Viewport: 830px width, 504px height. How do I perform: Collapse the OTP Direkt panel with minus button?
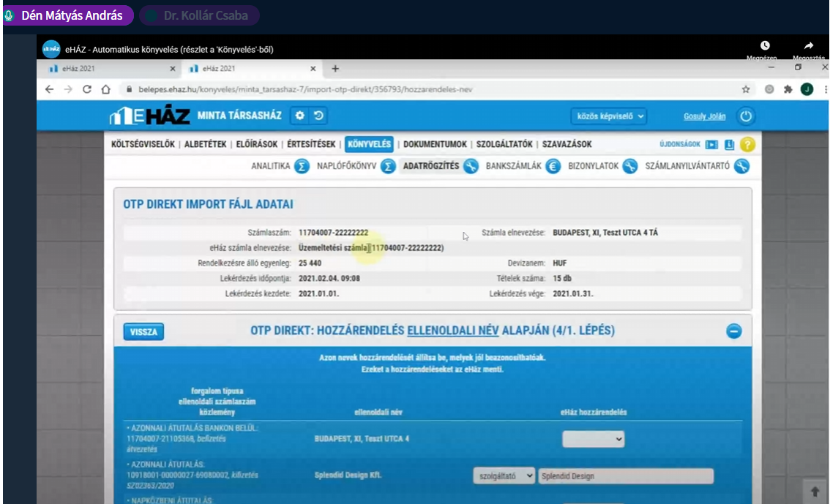(x=734, y=331)
